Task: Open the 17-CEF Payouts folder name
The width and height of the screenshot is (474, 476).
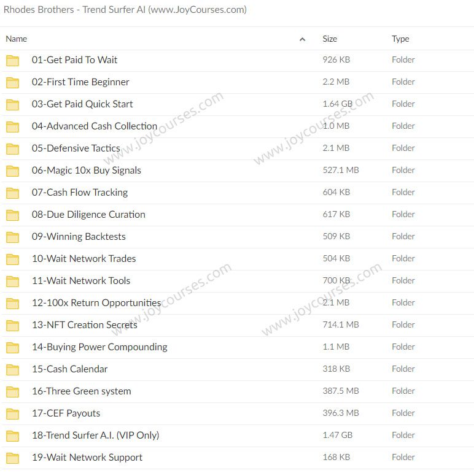Action: pos(66,413)
